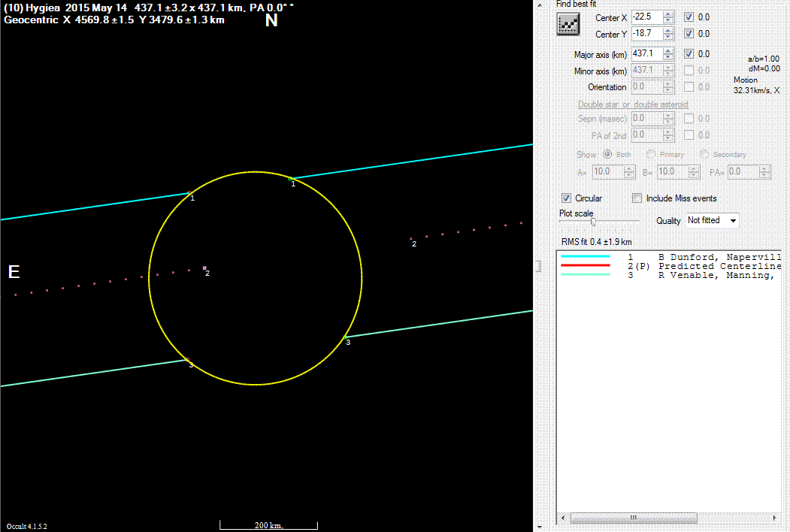Click the plot's vertical scrollbar down arrow

[x=539, y=527]
